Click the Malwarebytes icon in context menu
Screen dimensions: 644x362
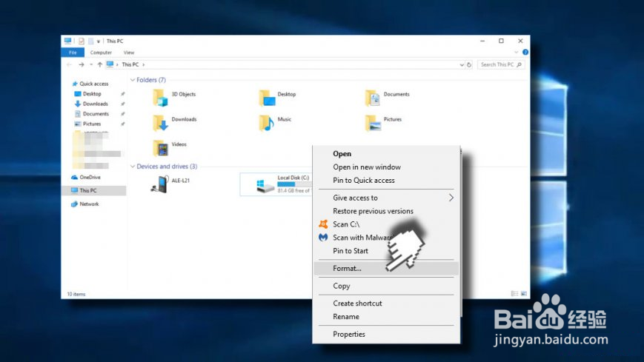(x=323, y=237)
